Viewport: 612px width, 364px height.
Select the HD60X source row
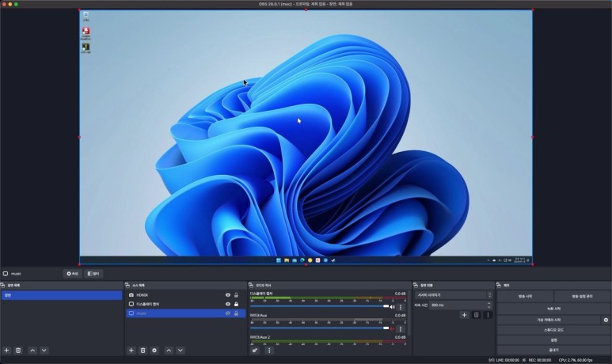pyautogui.click(x=186, y=295)
